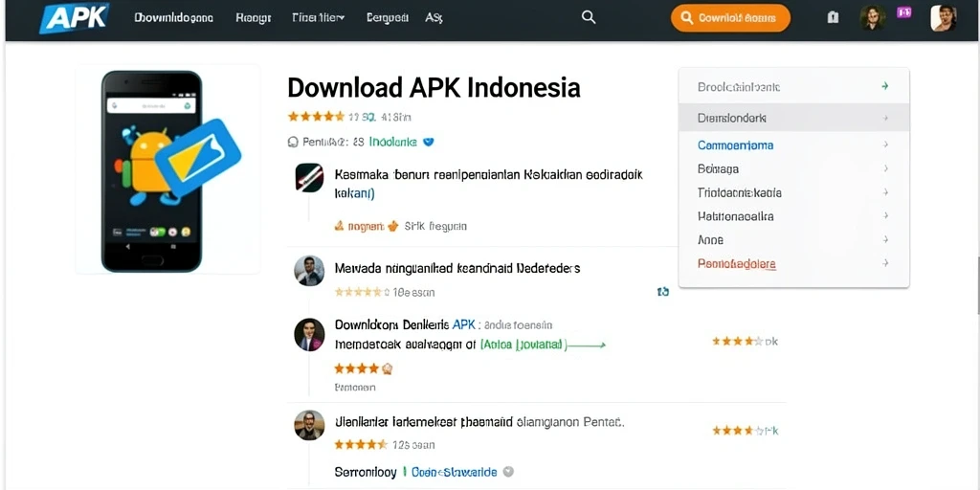
Task: Open the "Downmldogene" header menu item
Action: point(174,18)
